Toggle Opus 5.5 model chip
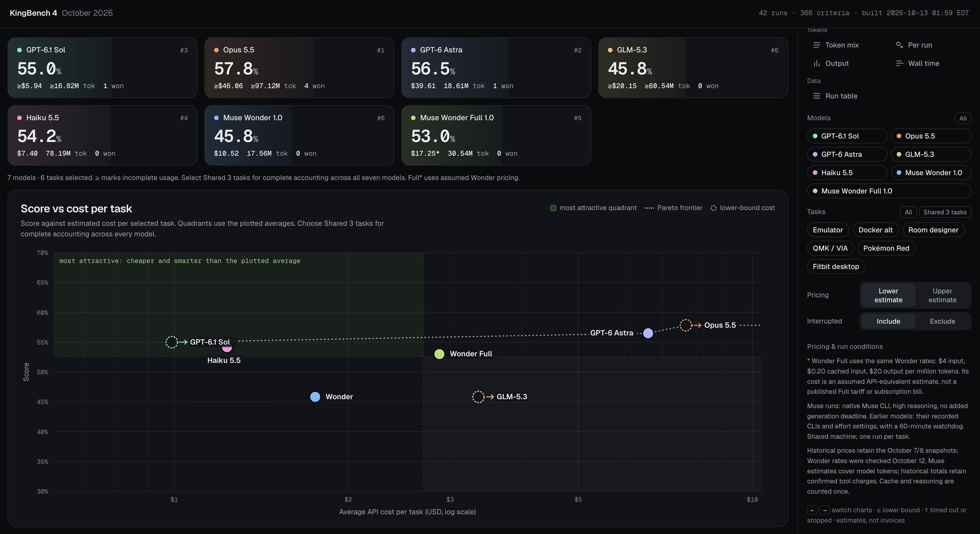980x534 pixels. pos(931,136)
